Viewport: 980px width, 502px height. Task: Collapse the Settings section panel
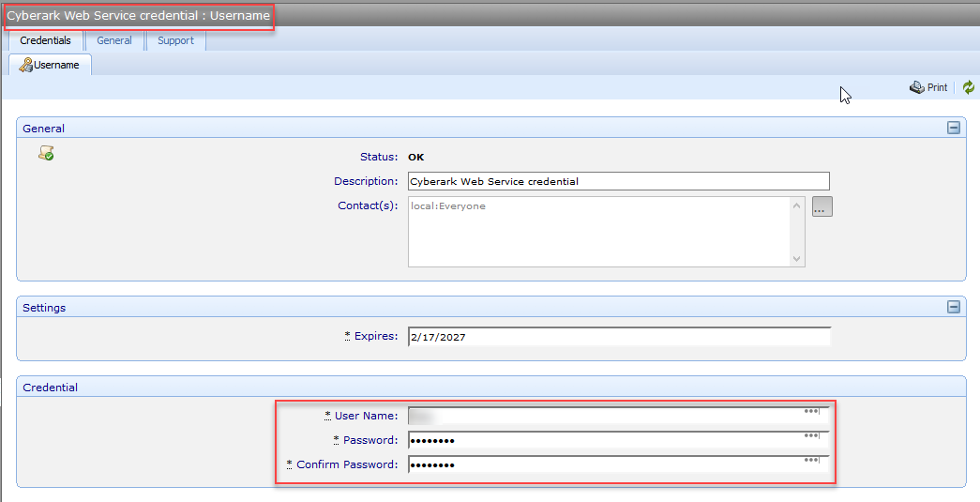click(953, 307)
